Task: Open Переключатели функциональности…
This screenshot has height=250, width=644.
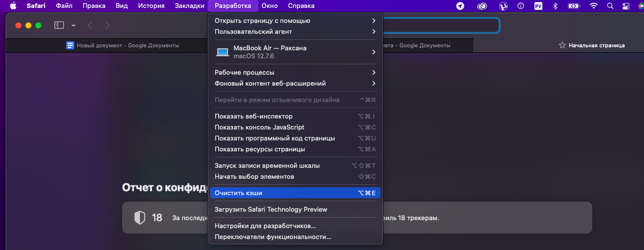Action: (x=295, y=237)
